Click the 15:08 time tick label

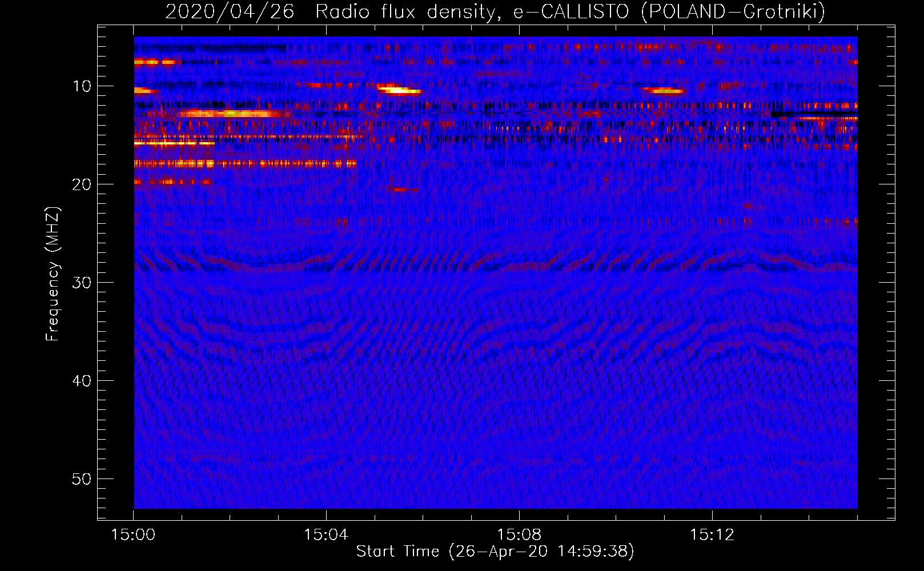(x=519, y=534)
